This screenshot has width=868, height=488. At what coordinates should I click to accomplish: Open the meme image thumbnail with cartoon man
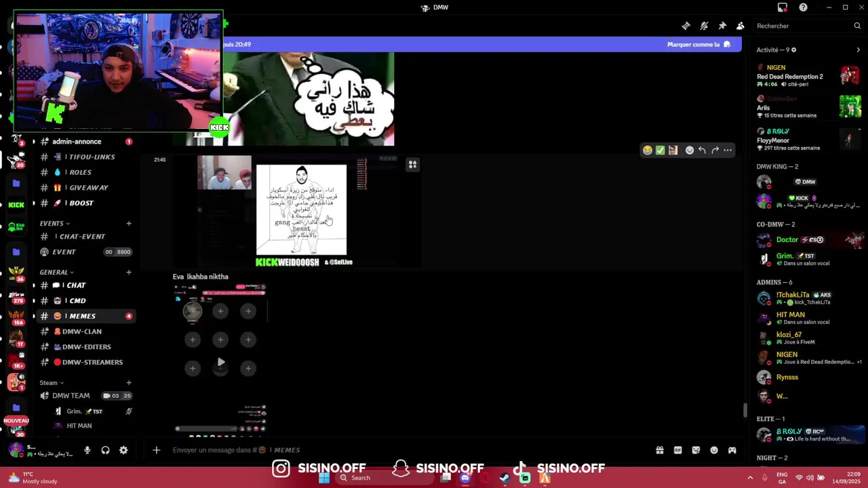(x=301, y=210)
